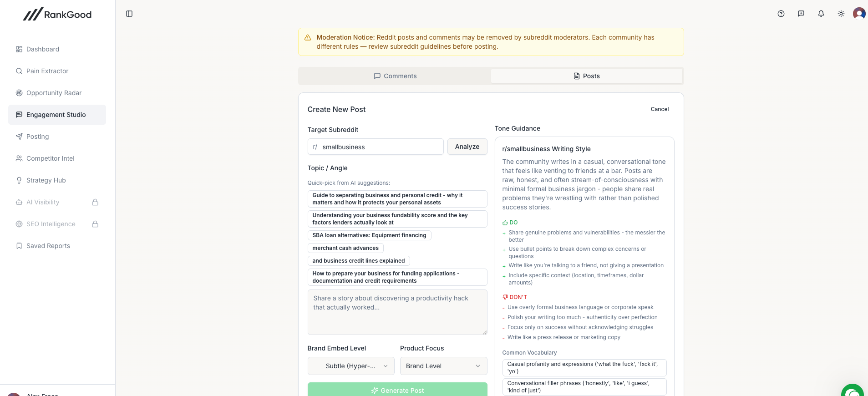The image size is (868, 396).
Task: Click the Analyze button
Action: click(467, 147)
